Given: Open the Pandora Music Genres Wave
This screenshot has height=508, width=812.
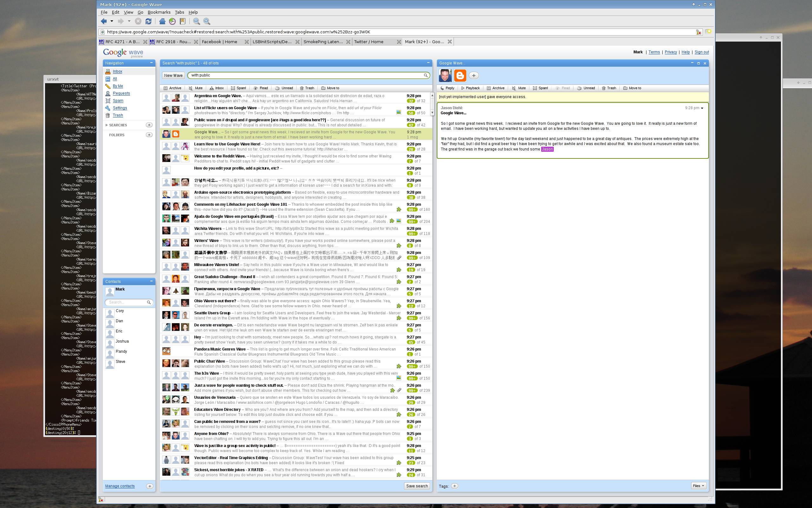Looking at the screenshot, I should 296,351.
